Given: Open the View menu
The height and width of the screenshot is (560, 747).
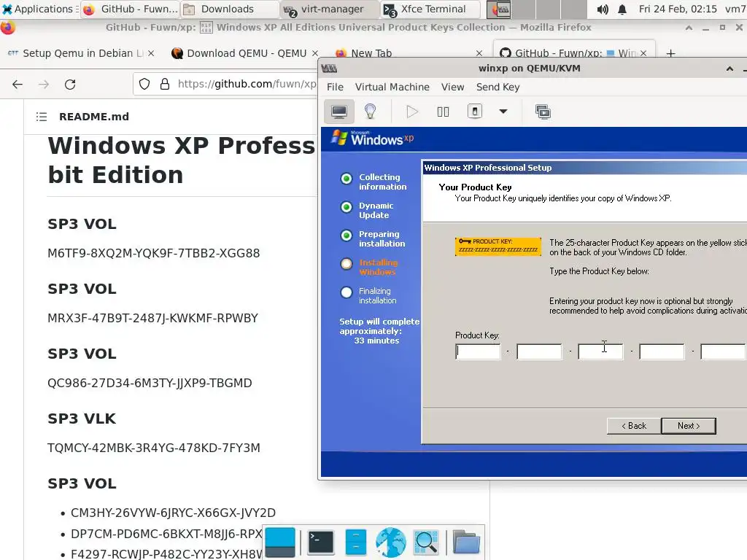Looking at the screenshot, I should [452, 87].
